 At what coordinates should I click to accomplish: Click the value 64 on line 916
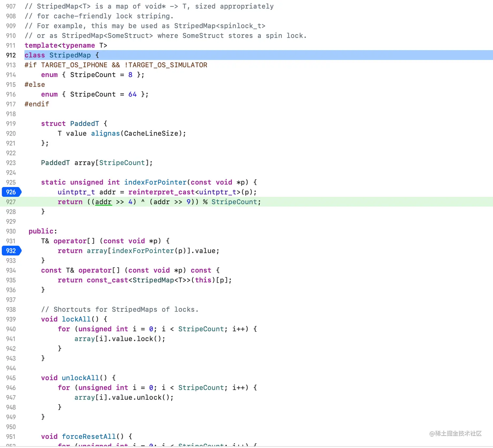point(132,94)
